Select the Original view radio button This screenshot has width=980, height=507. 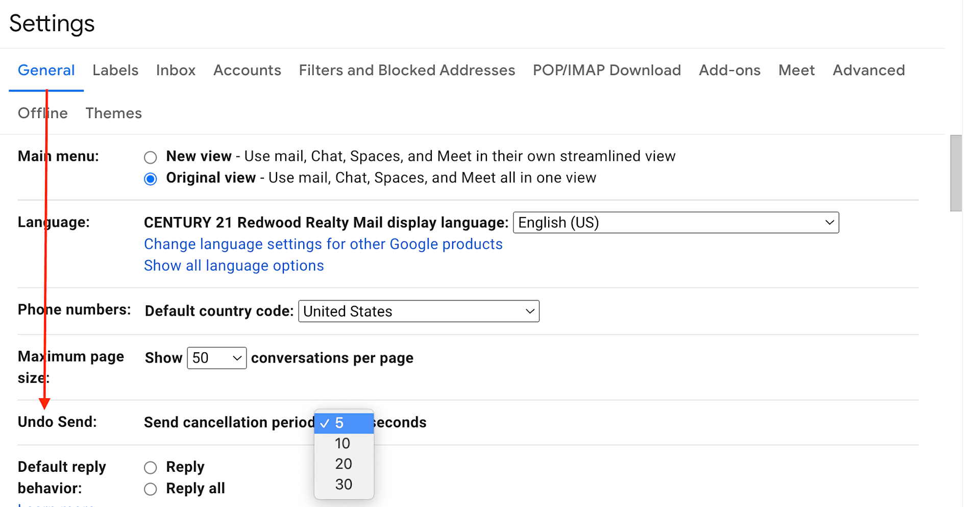click(x=150, y=179)
